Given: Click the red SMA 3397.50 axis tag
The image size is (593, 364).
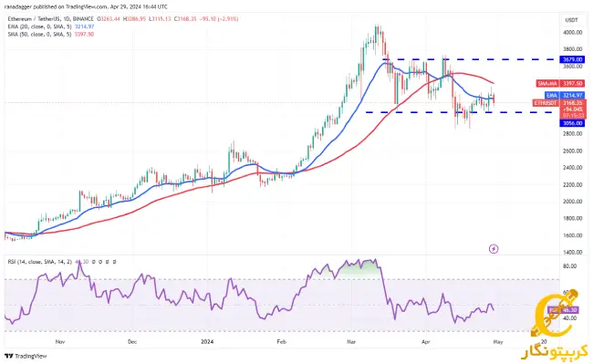Looking at the screenshot, I should coord(560,83).
